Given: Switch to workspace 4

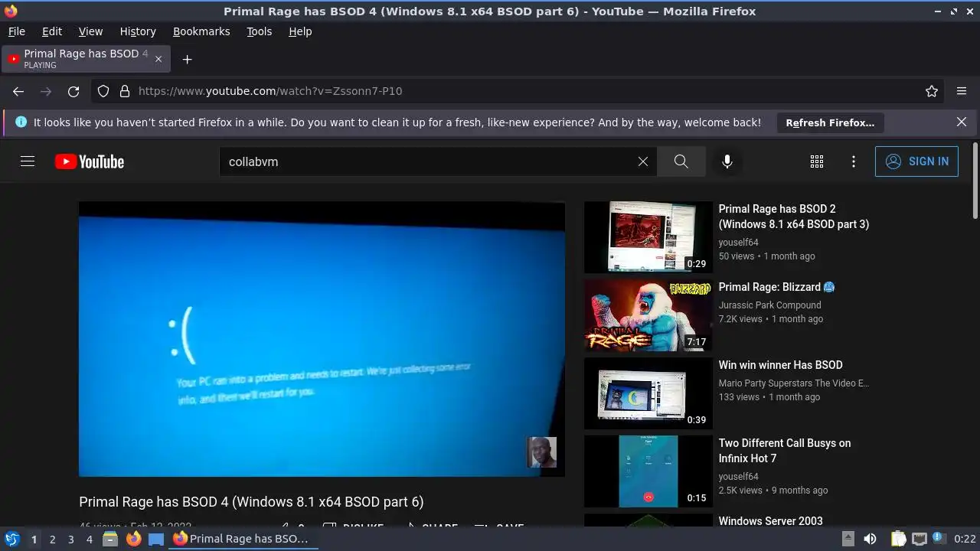Looking at the screenshot, I should tap(89, 539).
